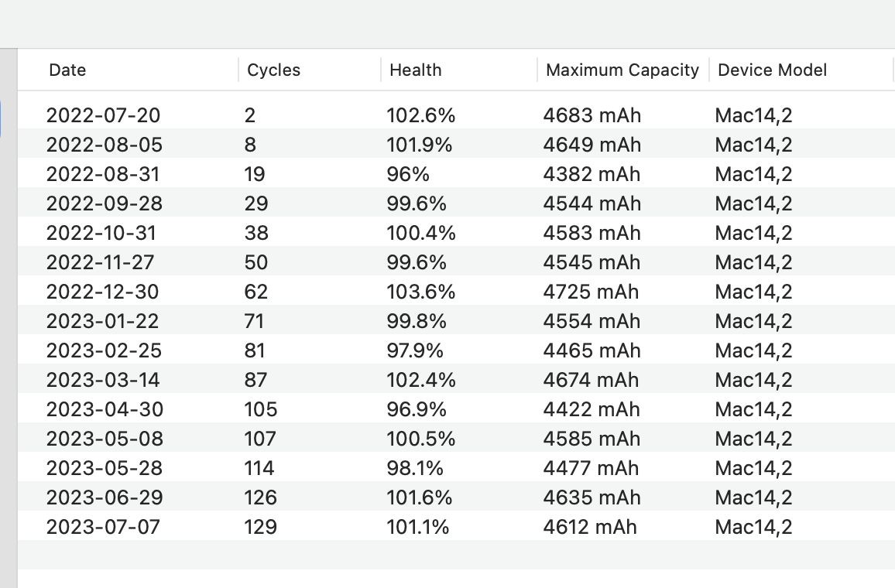
Task: Sort by the Cycles column header
Action: tap(273, 70)
